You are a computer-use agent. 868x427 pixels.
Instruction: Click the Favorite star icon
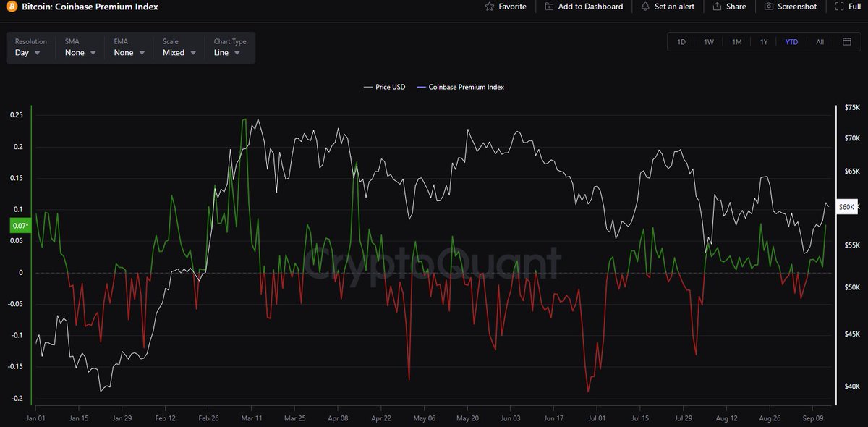coord(488,7)
